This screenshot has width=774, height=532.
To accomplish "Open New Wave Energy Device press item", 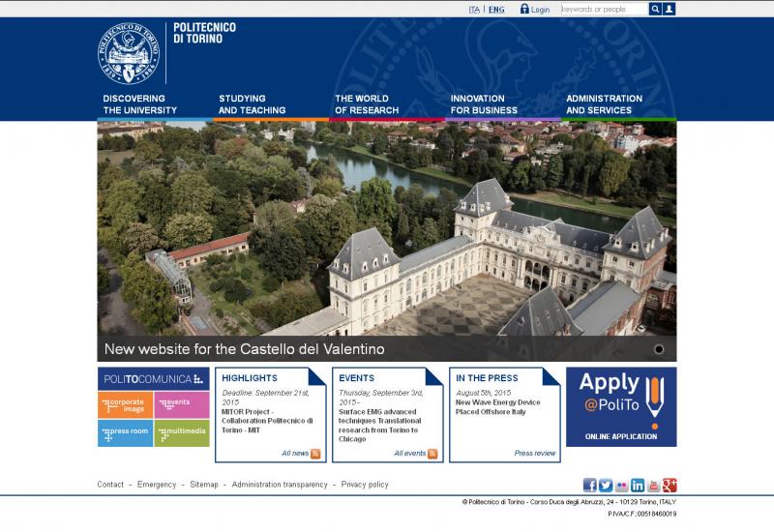I will tap(497, 407).
